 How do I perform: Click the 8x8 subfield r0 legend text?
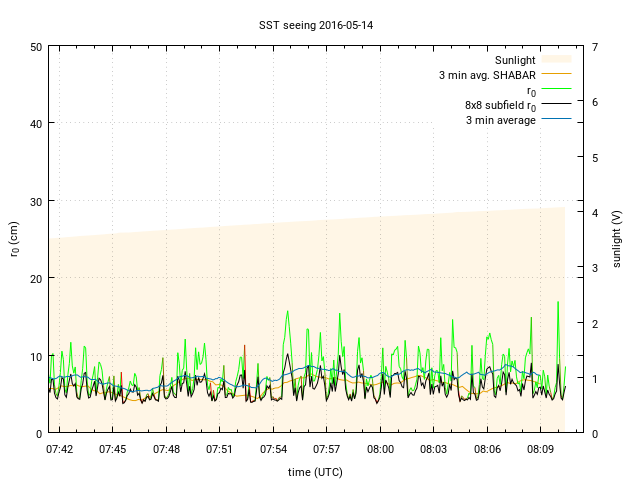click(500, 105)
